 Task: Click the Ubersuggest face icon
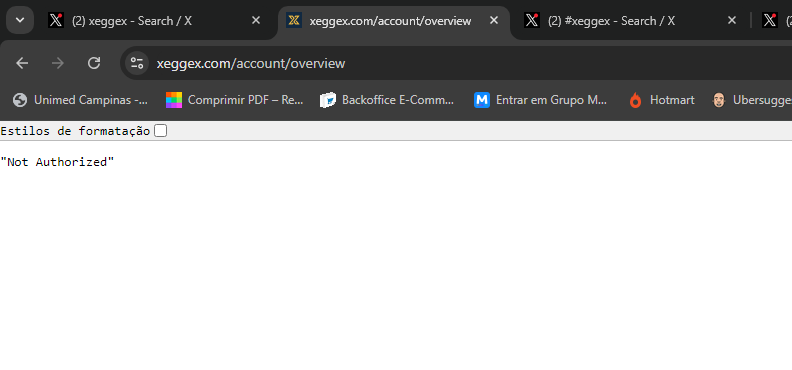719,100
